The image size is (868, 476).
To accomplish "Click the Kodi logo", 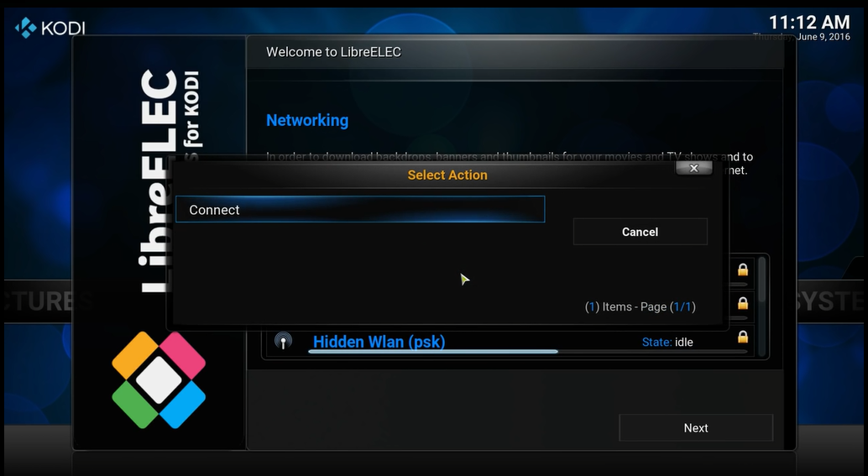I will (50, 27).
